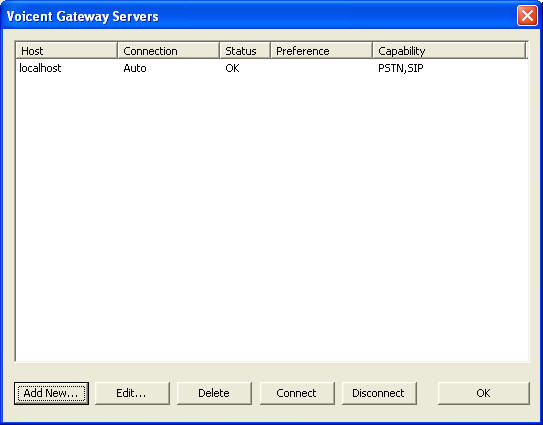Screen dimensions: 543x425
Task: Open the Edit... dialog for the server
Action: (x=132, y=393)
